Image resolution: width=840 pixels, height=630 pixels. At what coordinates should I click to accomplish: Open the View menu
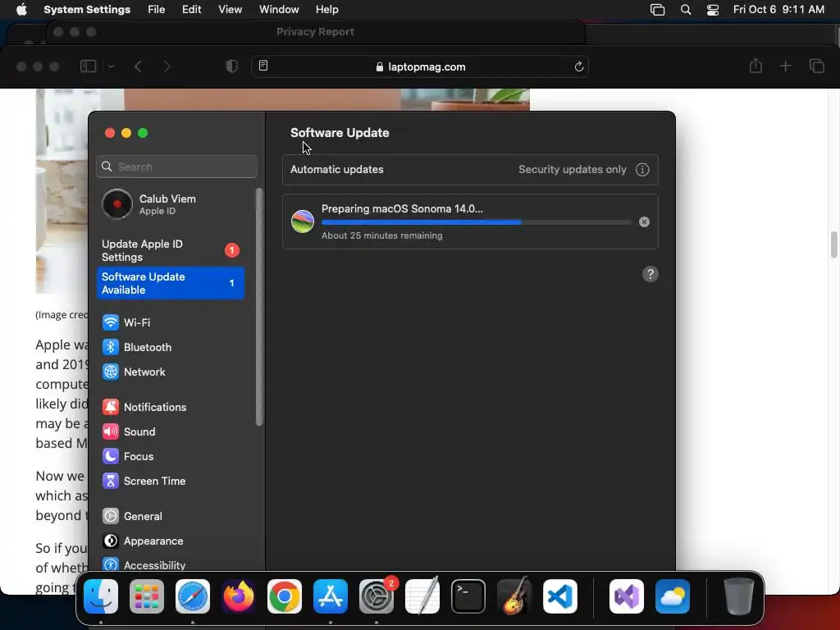(x=230, y=10)
